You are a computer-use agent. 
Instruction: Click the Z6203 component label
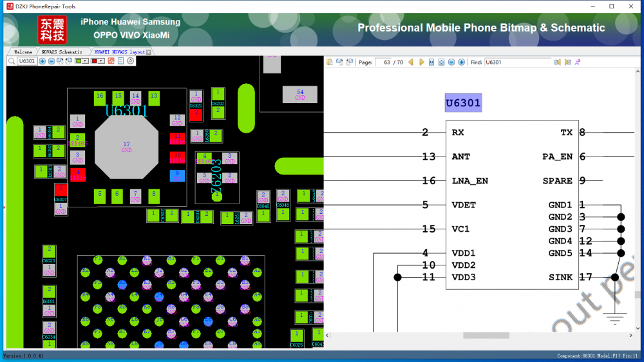(216, 176)
